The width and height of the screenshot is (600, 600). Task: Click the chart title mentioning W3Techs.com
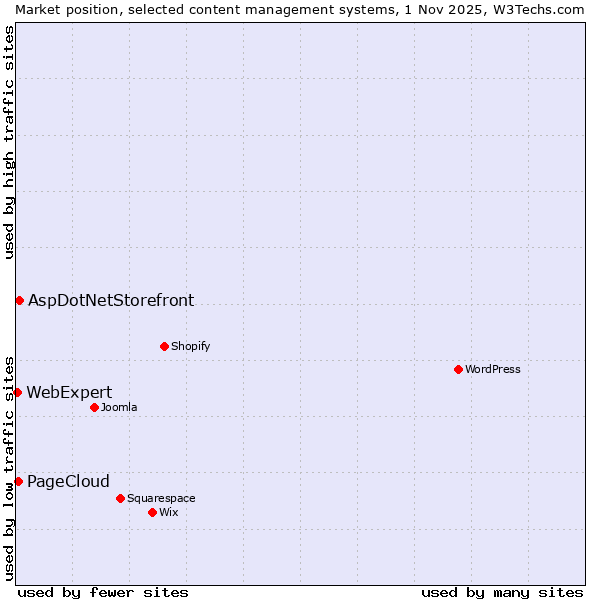click(x=300, y=9)
